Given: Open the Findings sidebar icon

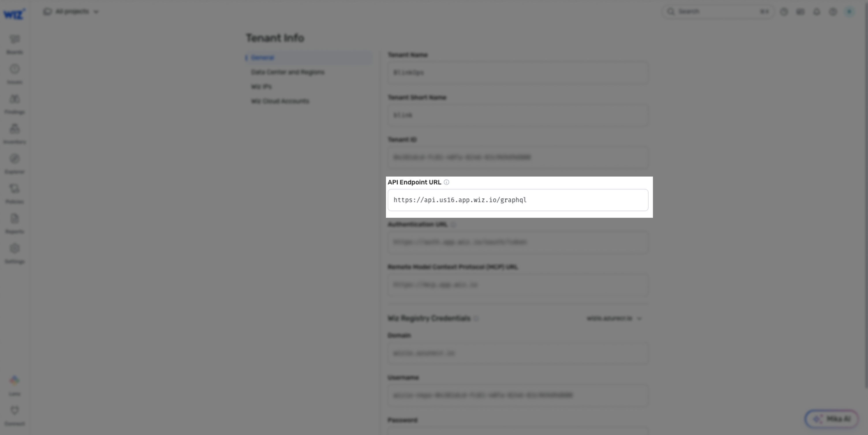Looking at the screenshot, I should click(x=14, y=104).
